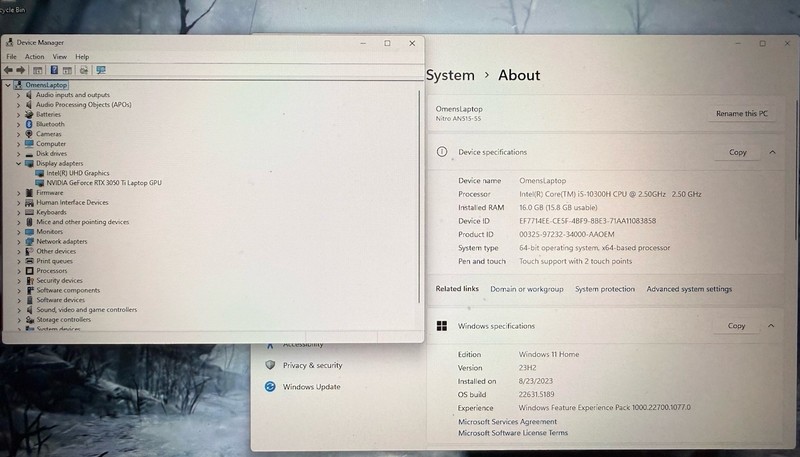Open Privacy & security settings page

point(312,365)
